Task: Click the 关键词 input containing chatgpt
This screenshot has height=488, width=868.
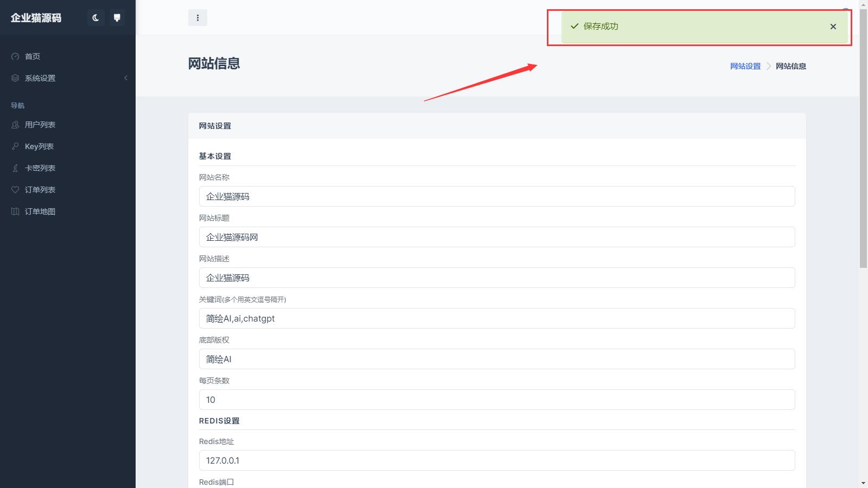Action: tap(496, 318)
